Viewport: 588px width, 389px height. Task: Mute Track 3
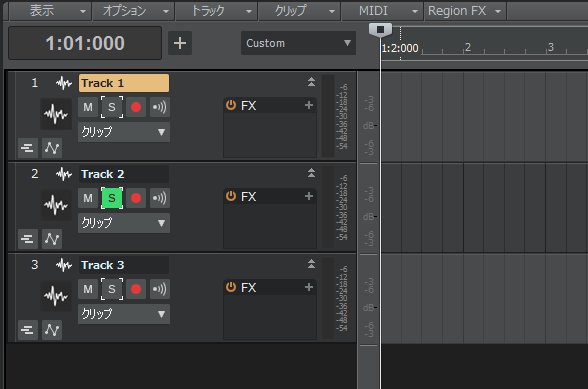click(88, 289)
